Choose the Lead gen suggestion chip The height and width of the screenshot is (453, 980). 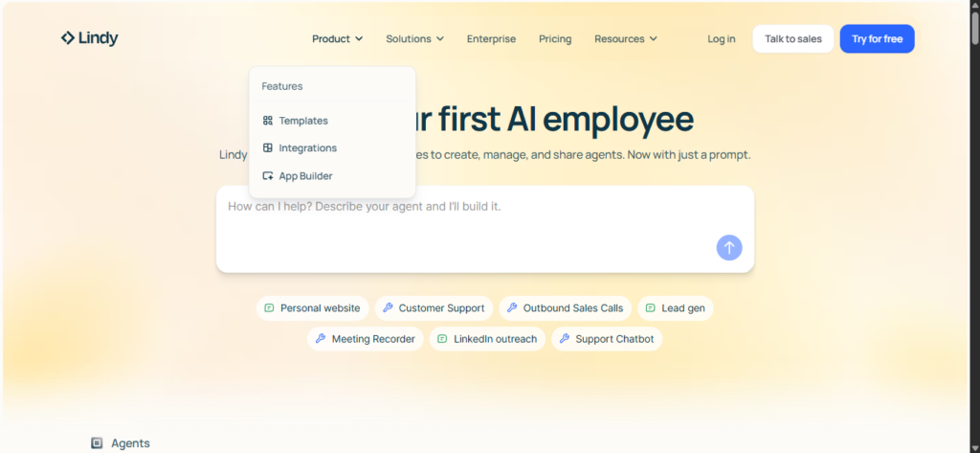pyautogui.click(x=675, y=307)
